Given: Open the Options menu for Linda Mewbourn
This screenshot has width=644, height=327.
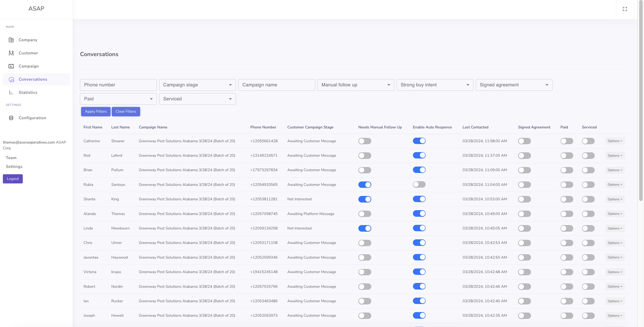Looking at the screenshot, I should pos(614,228).
